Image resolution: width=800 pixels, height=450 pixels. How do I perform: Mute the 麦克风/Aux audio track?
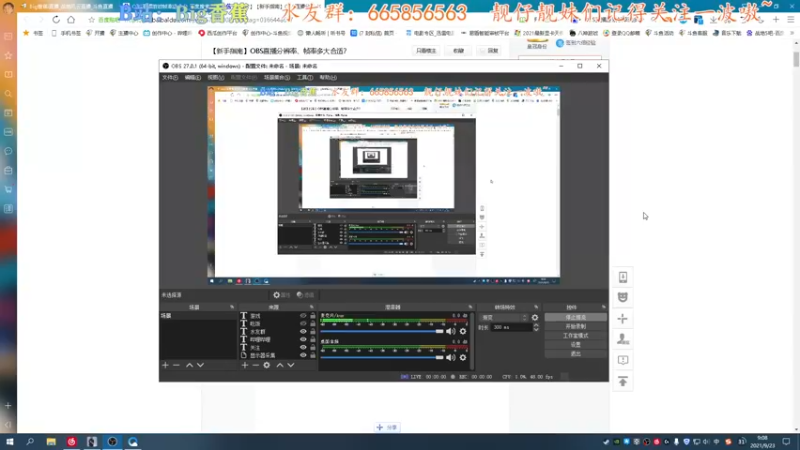tap(451, 332)
